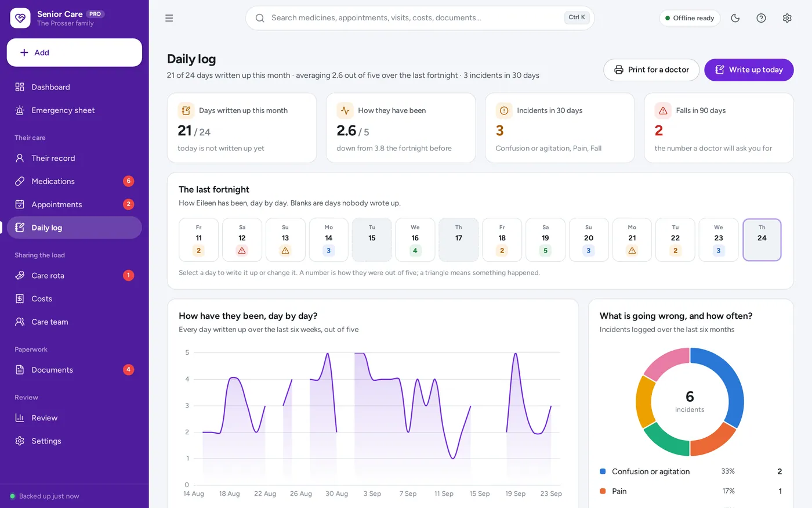Open help via question mark icon
This screenshot has height=508, width=812.
click(x=762, y=18)
